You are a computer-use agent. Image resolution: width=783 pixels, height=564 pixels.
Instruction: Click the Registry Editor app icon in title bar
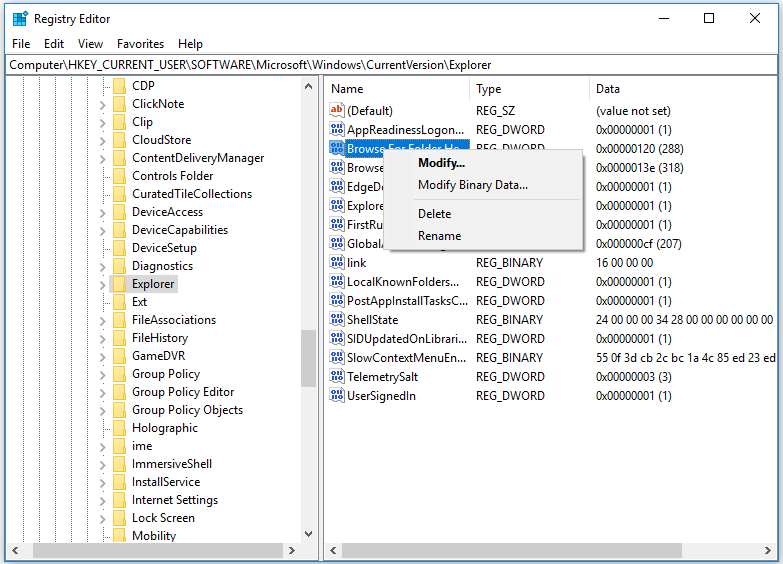click(x=20, y=19)
